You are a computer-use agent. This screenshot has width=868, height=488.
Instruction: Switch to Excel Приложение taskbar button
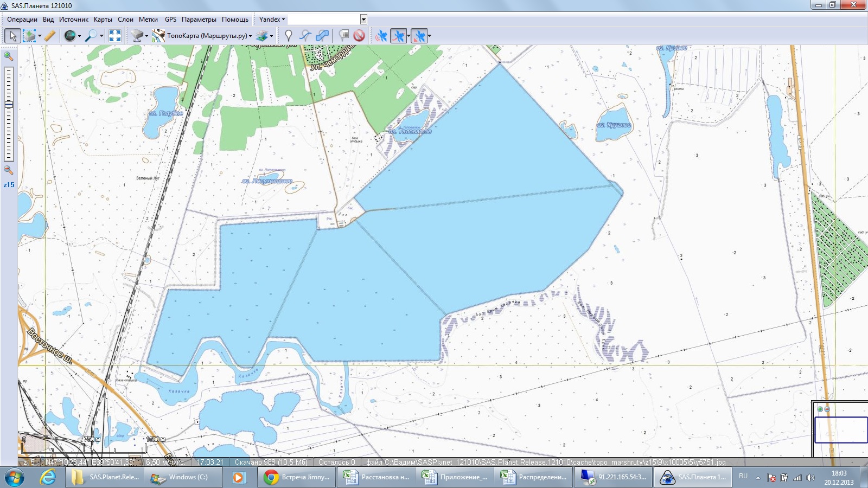point(455,477)
